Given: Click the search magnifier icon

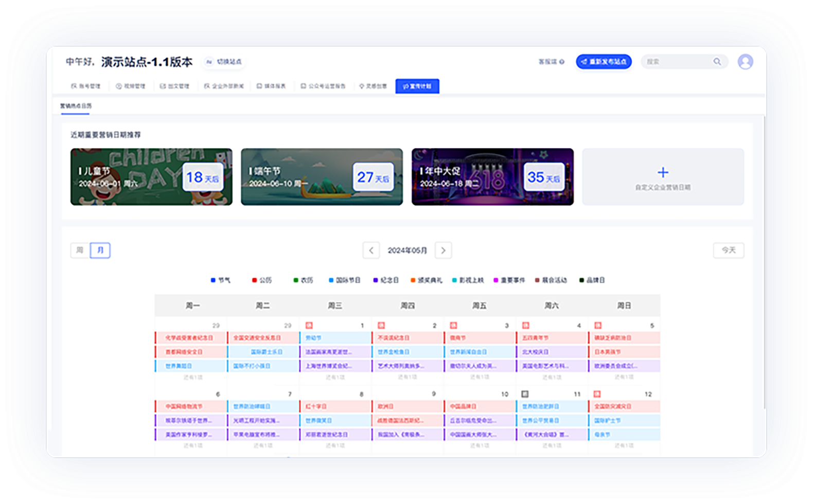Looking at the screenshot, I should pyautogui.click(x=717, y=62).
